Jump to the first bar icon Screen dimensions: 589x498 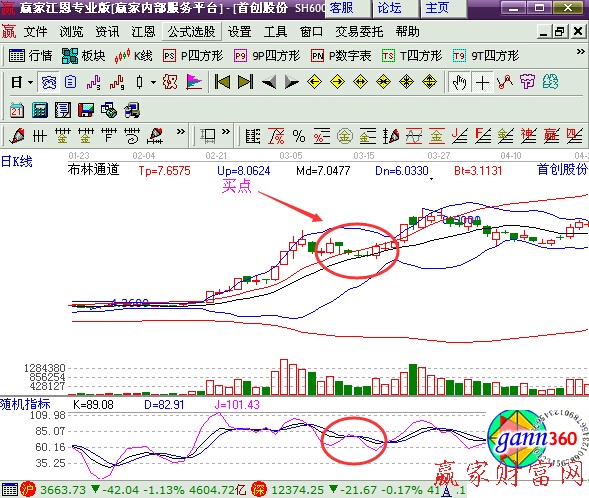222,82
